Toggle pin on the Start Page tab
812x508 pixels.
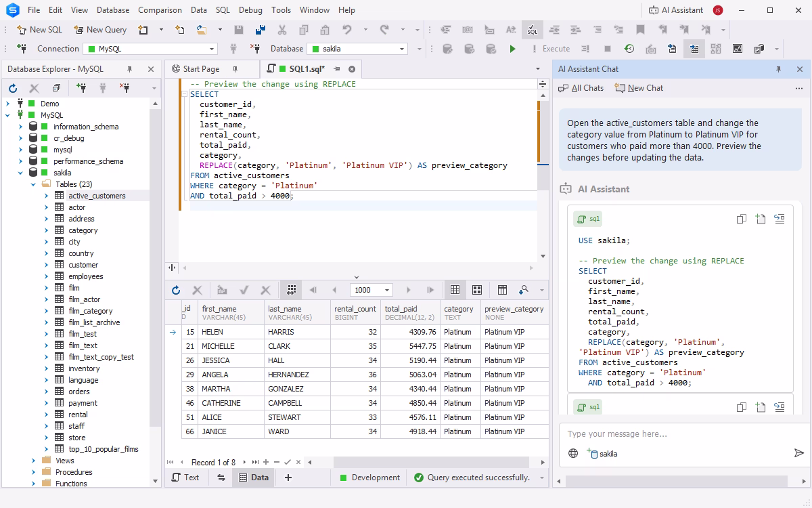tap(235, 69)
